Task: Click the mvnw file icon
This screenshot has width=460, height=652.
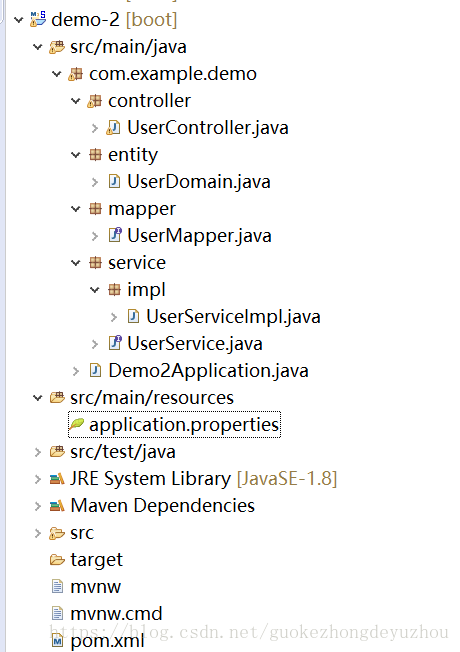Action: click(57, 587)
